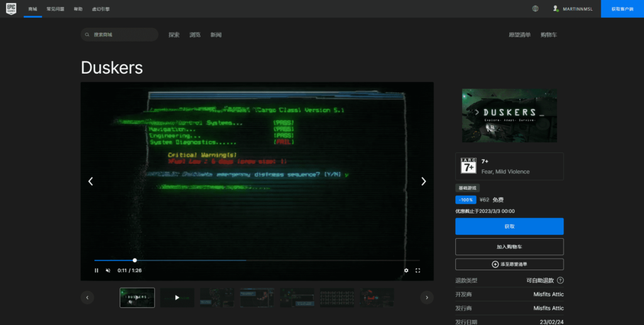This screenshot has width=644, height=325.
Task: Click publisher Misfits Attic link
Action: 548,308
